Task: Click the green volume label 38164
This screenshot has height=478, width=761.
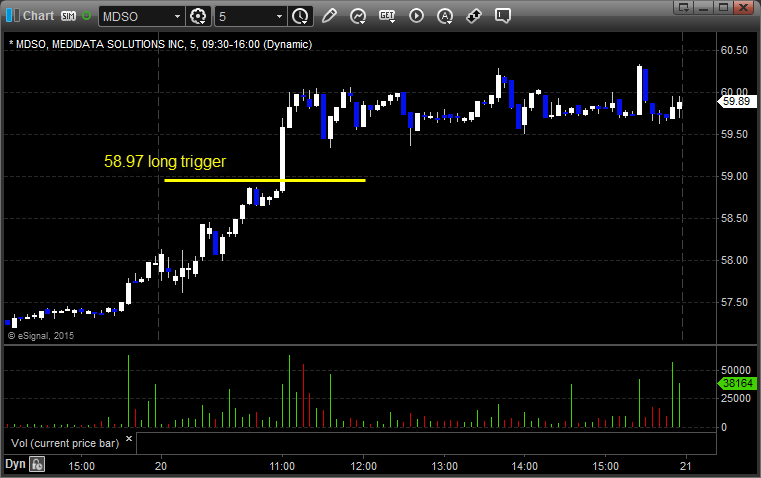Action: pyautogui.click(x=737, y=383)
